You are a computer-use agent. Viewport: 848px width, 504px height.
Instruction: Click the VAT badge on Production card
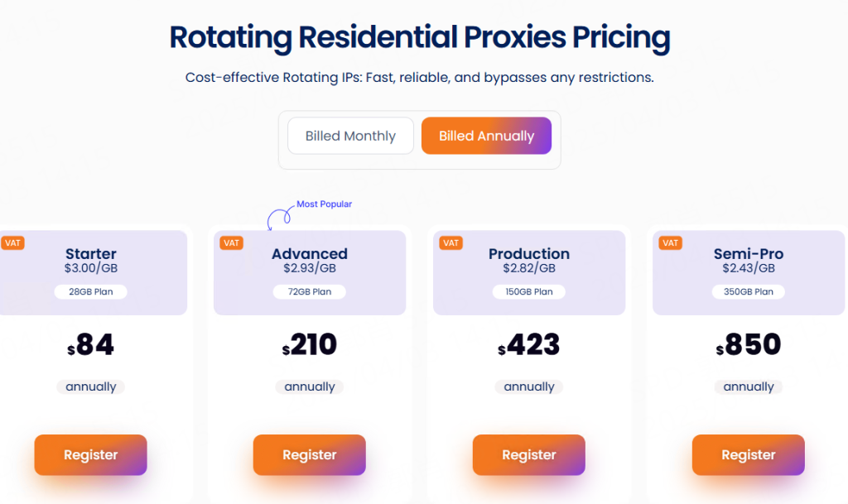pos(450,243)
